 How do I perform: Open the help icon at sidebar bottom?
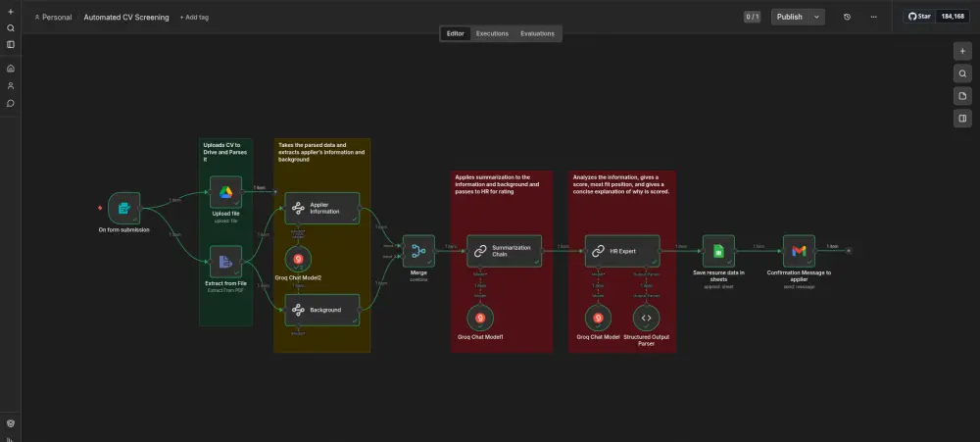11,423
